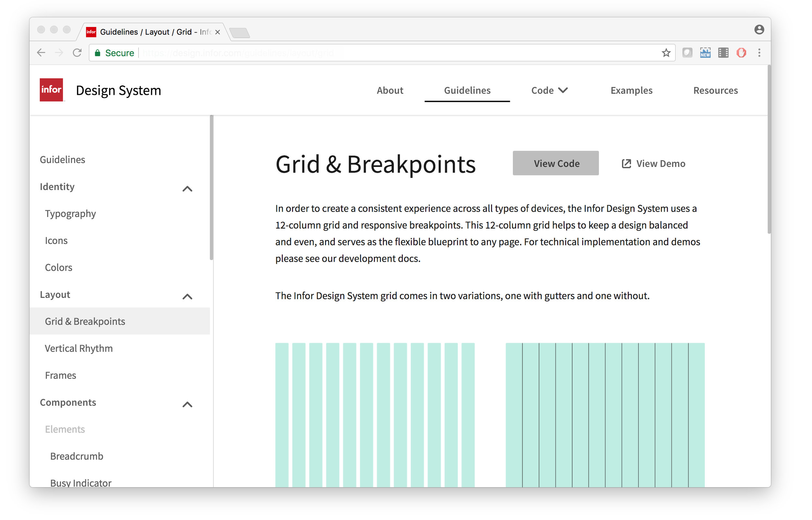Open the Icons sidebar item

click(x=57, y=241)
